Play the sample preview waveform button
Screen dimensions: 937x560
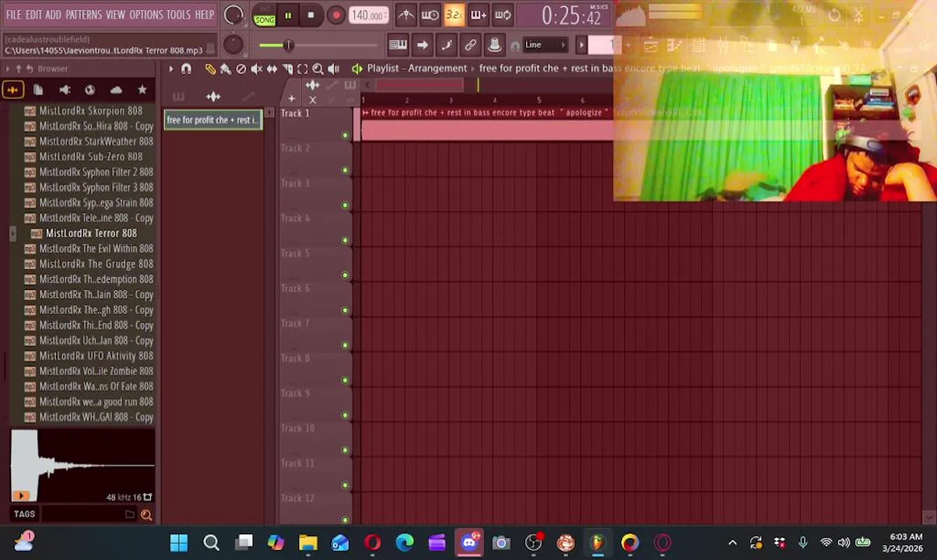pyautogui.click(x=21, y=496)
